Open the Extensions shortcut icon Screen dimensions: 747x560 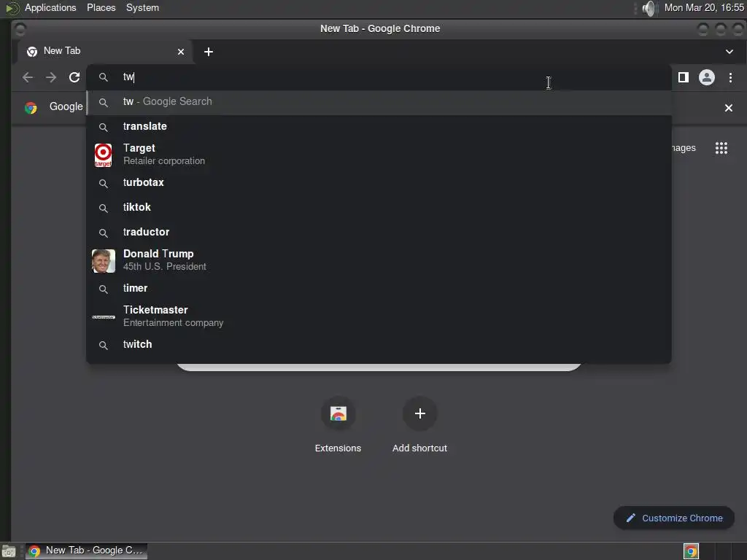click(338, 413)
